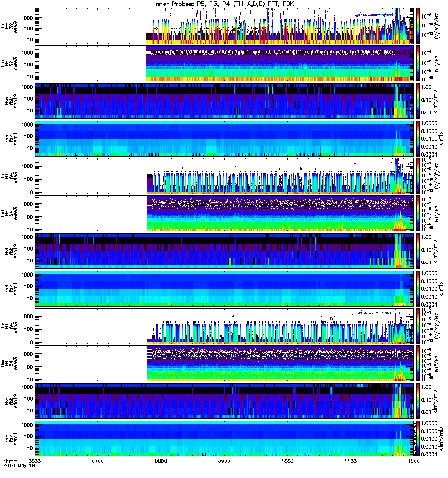
Task: Select the thd fff 64 scm3 spectrogram panel
Action: click(x=225, y=213)
